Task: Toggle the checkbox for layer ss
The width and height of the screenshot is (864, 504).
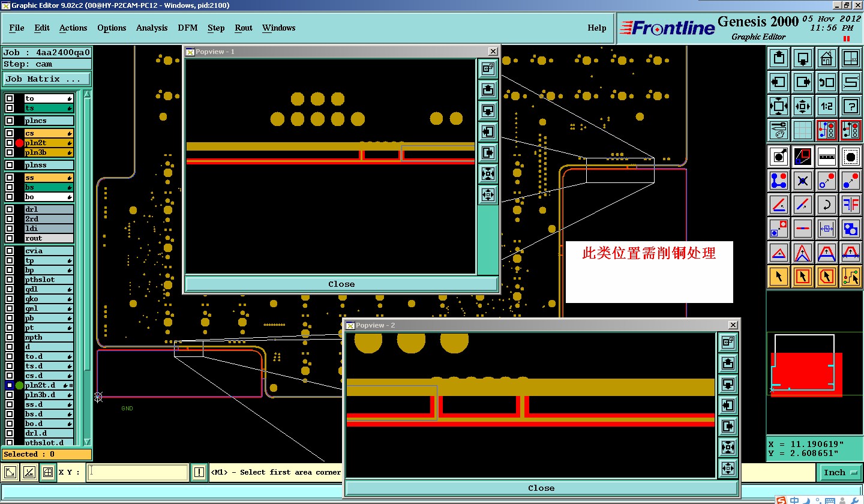Action: [10, 178]
